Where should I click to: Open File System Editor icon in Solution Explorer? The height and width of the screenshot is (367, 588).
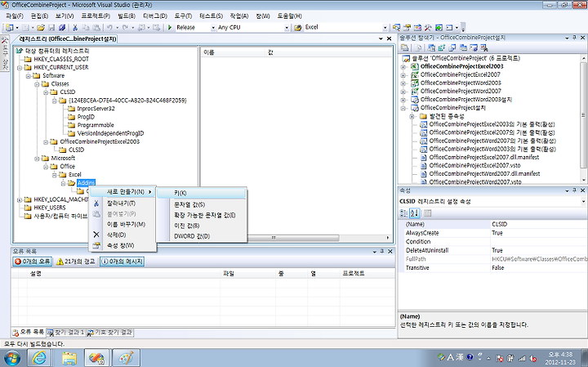432,47
